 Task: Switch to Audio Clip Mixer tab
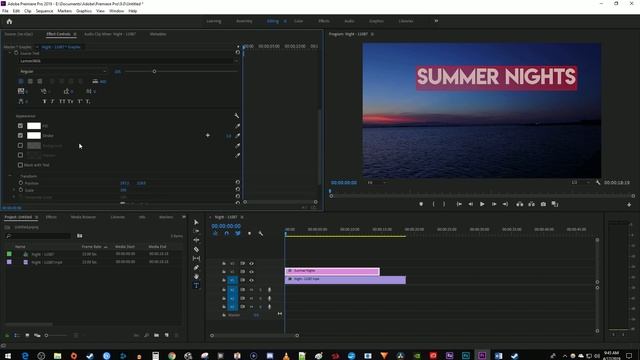point(110,34)
